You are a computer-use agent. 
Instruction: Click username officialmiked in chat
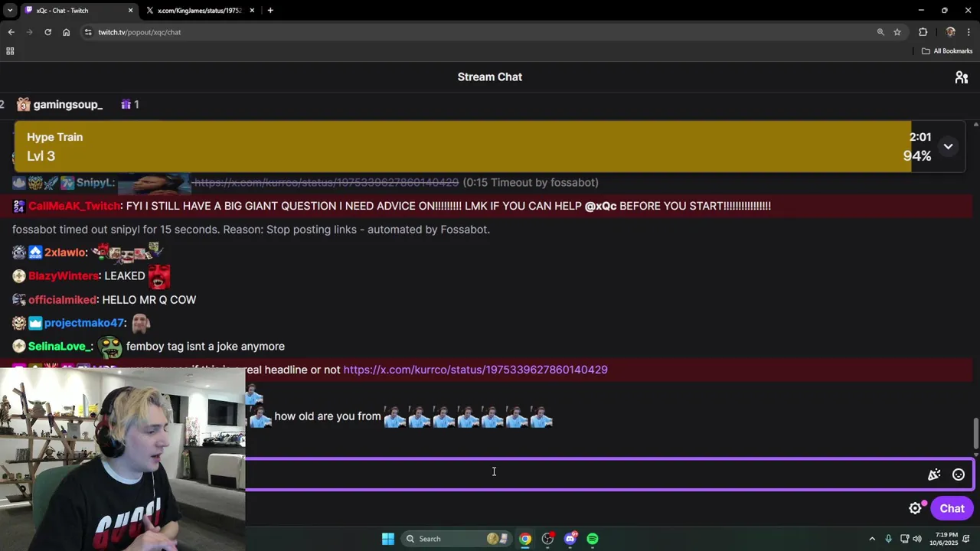point(63,300)
